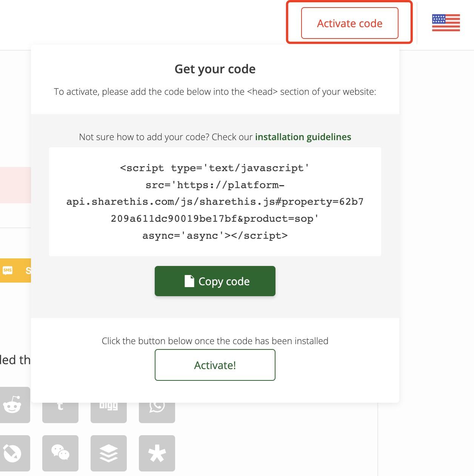474x476 pixels.
Task: Click Activate code in the page header
Action: [349, 23]
